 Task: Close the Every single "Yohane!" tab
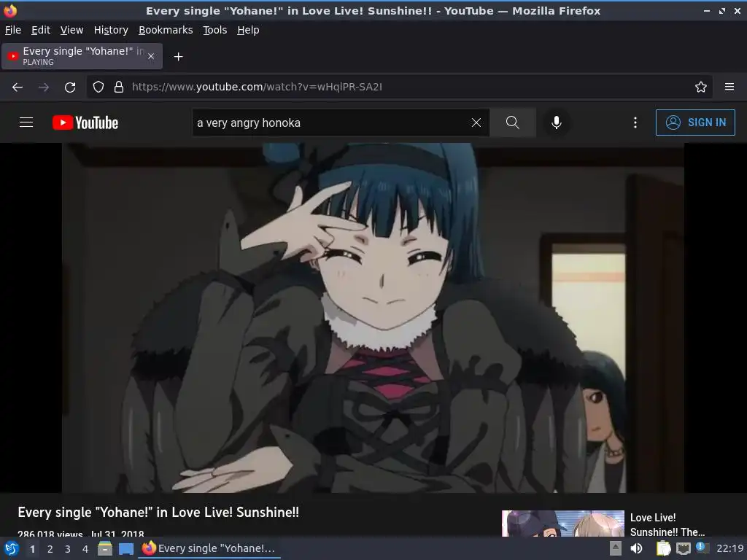click(x=151, y=56)
